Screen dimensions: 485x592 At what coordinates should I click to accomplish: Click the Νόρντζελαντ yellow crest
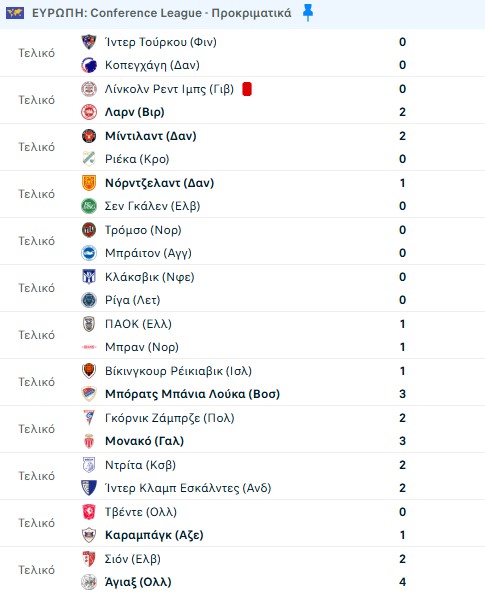coord(89,183)
